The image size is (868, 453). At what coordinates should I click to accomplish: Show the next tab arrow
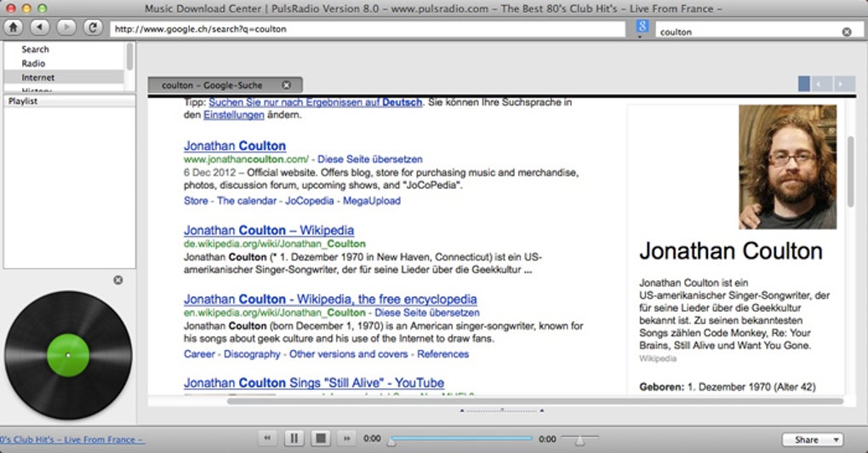click(x=844, y=83)
